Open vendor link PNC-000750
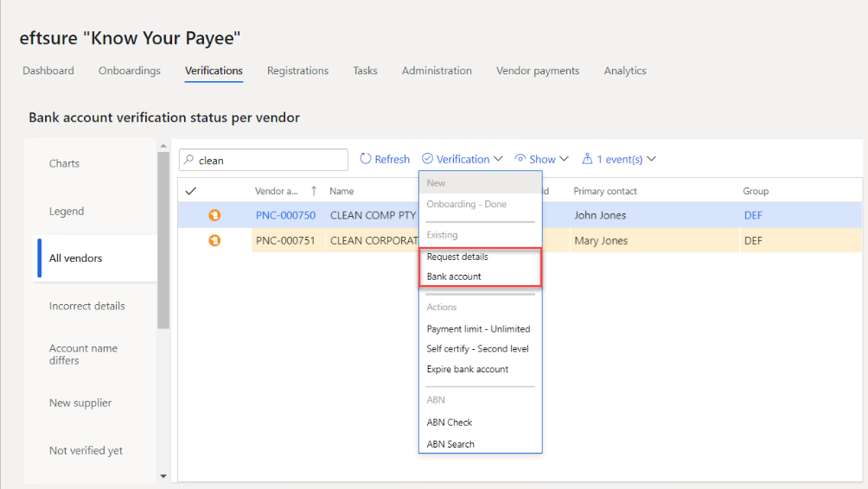 tap(285, 215)
